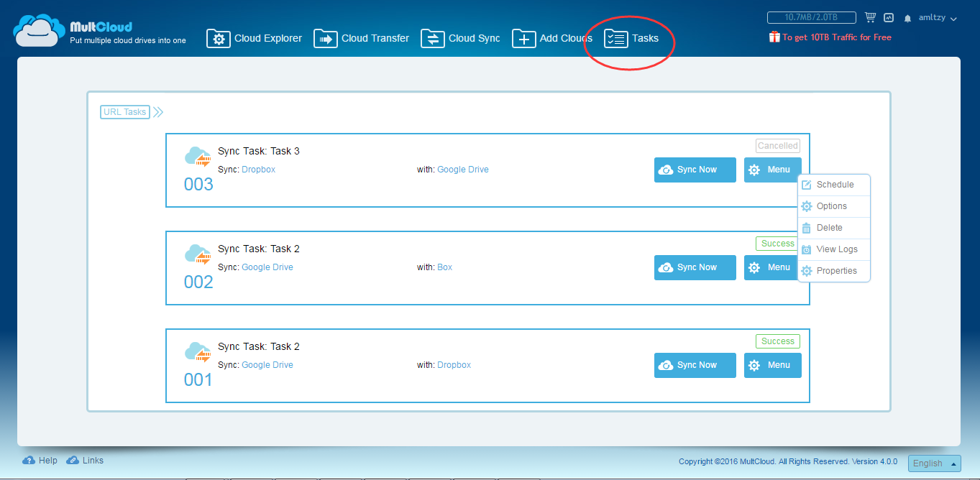Viewport: 980px width, 480px height.
Task: Click the double chevron beside URL Tasks
Action: click(x=158, y=112)
